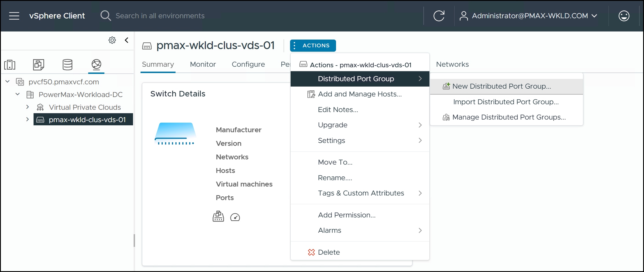Switch to Networking inventory view

96,64
